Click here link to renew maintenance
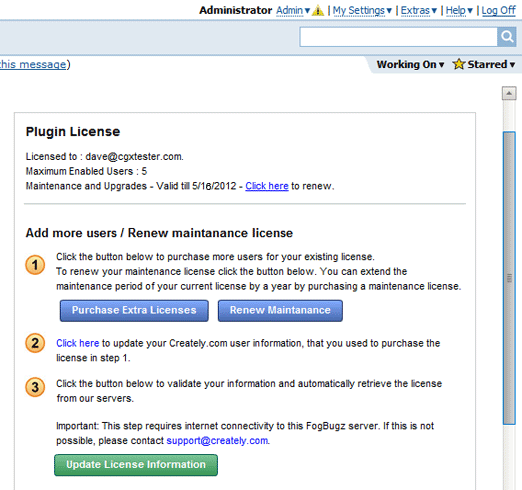The width and height of the screenshot is (522, 490). coord(267,186)
